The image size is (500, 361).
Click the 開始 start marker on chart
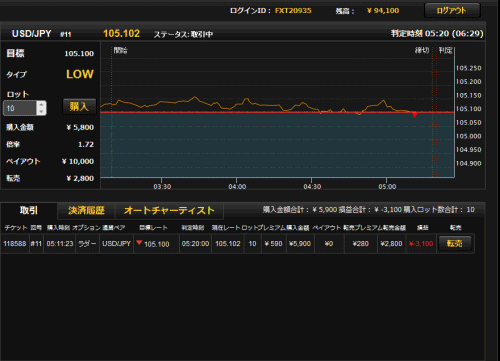120,50
